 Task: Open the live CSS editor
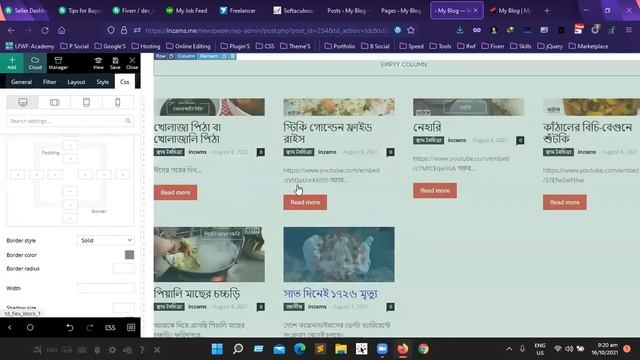pyautogui.click(x=110, y=327)
